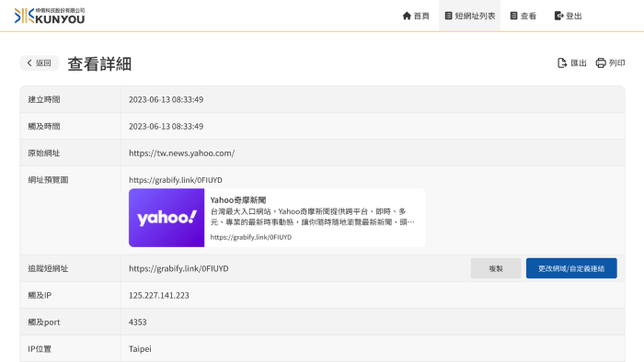
Task: Export details with the 匯出 button
Action: point(571,62)
